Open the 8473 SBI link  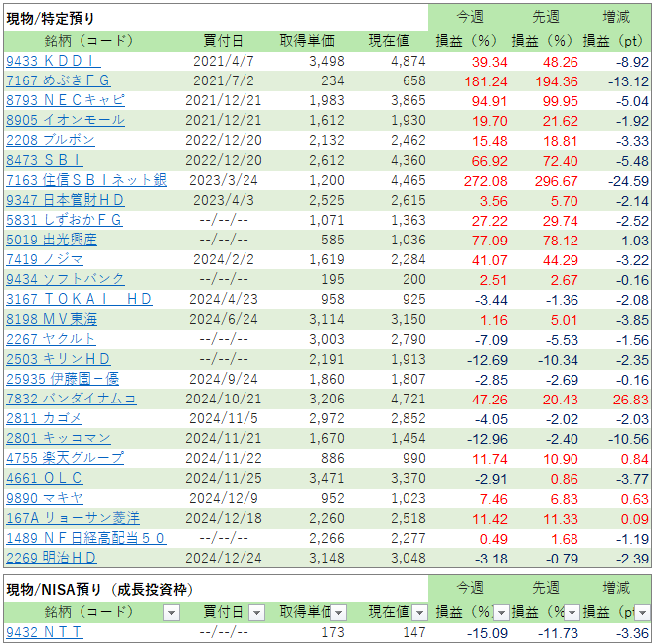point(45,160)
